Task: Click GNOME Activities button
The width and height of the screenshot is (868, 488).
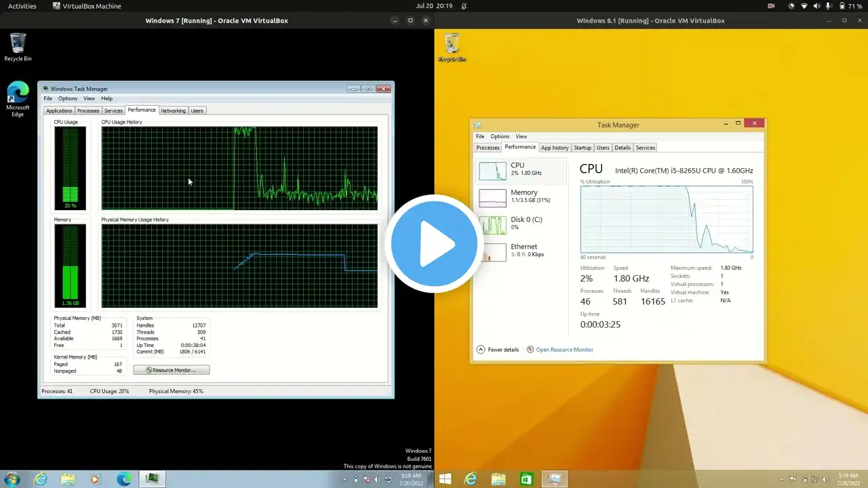Action: click(x=22, y=6)
